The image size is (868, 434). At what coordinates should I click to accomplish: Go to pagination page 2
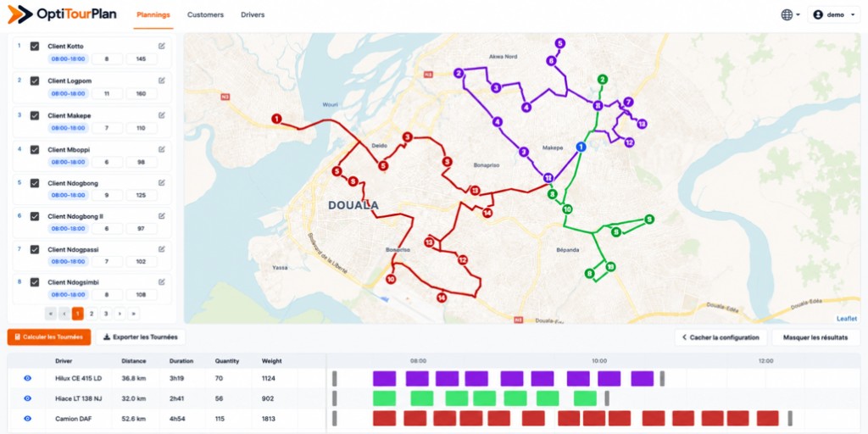92,314
